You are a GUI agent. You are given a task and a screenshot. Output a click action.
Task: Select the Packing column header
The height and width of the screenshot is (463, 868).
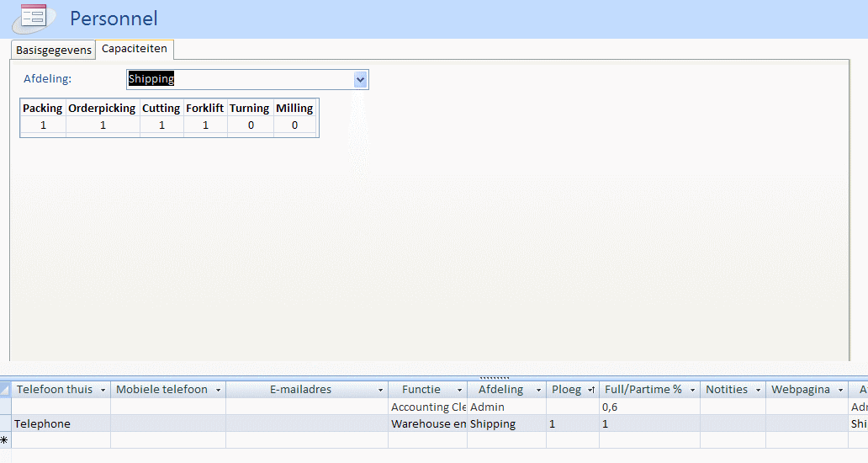tap(43, 108)
